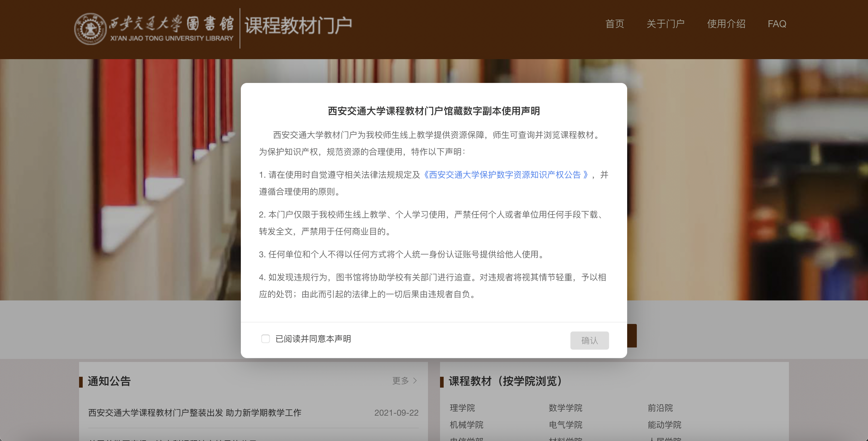This screenshot has width=868, height=441.
Task: Check the 已阅读并同意本声明 checkbox
Action: click(266, 338)
